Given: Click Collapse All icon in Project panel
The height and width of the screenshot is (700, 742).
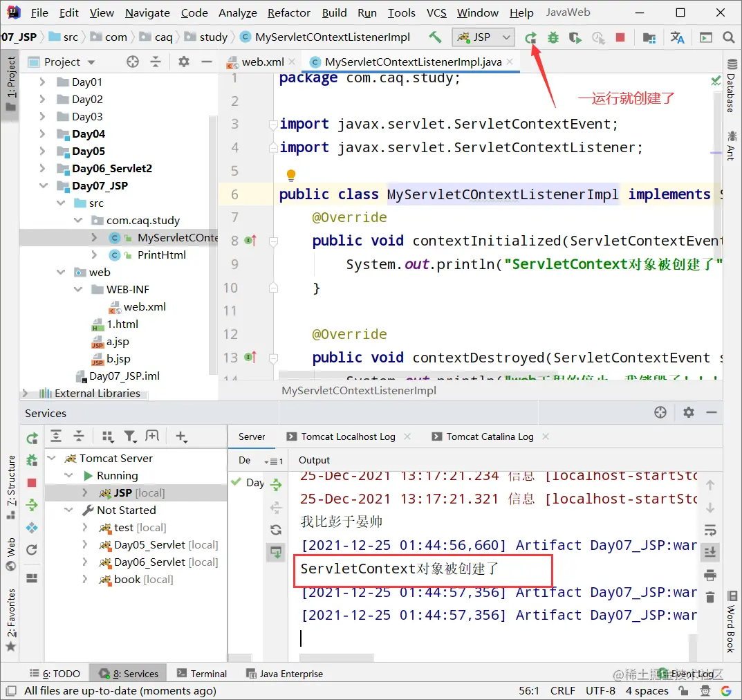Looking at the screenshot, I should (x=155, y=62).
